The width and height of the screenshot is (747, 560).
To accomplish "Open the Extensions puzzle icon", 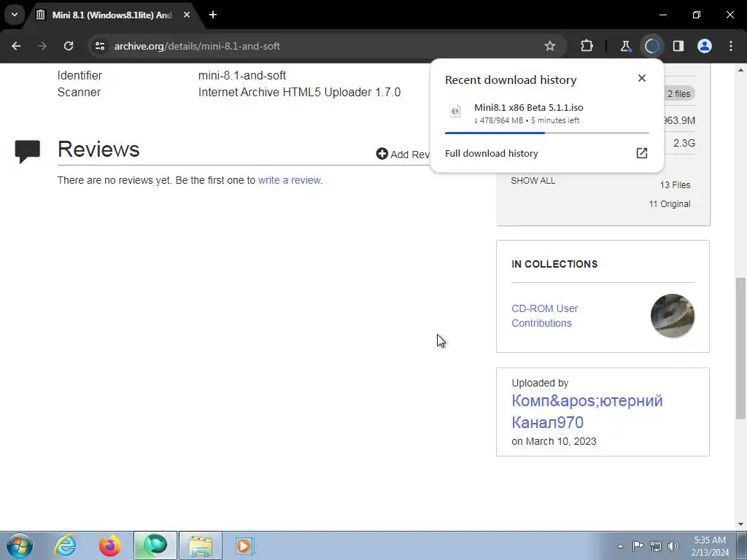I will [587, 46].
